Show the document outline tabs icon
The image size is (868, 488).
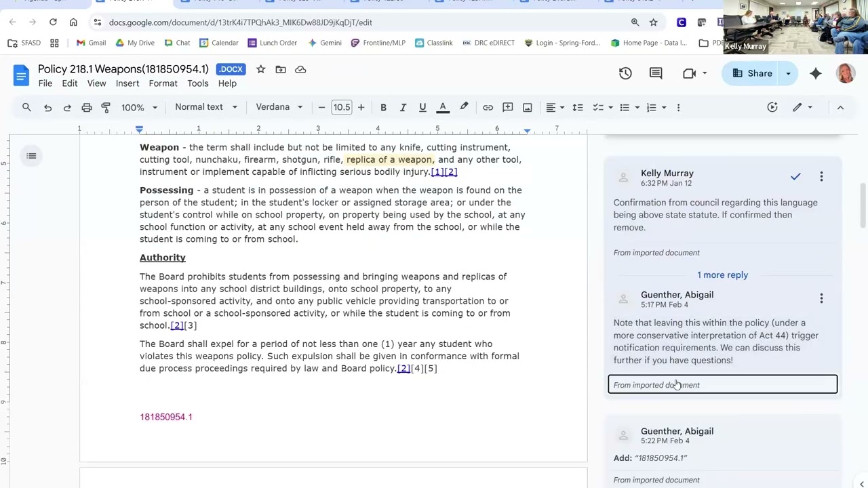(31, 156)
